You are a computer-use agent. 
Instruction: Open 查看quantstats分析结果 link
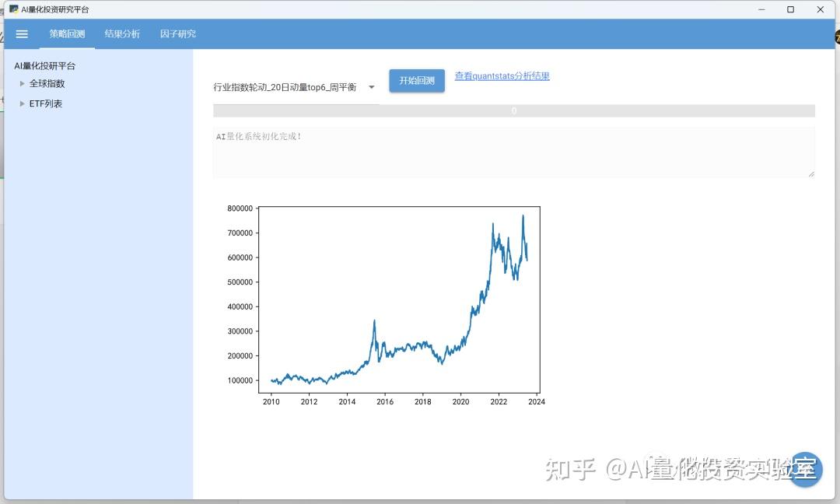click(x=502, y=76)
